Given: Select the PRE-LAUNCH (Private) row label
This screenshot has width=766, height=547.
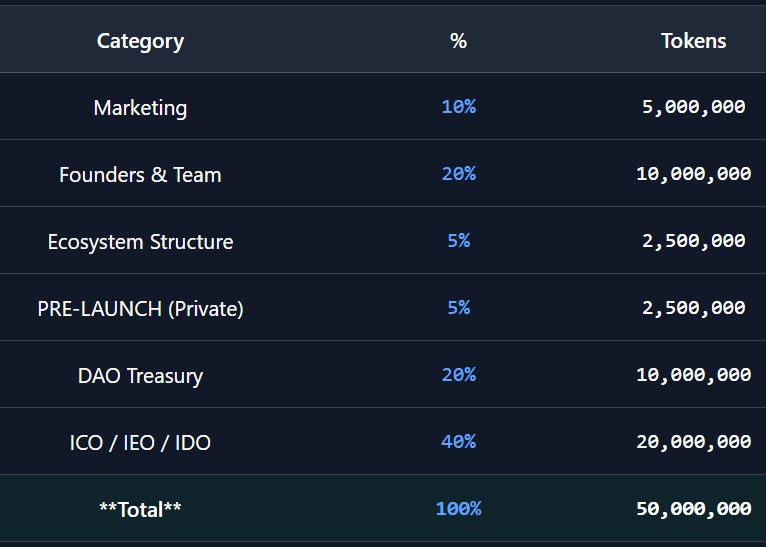Looking at the screenshot, I should tap(140, 308).
